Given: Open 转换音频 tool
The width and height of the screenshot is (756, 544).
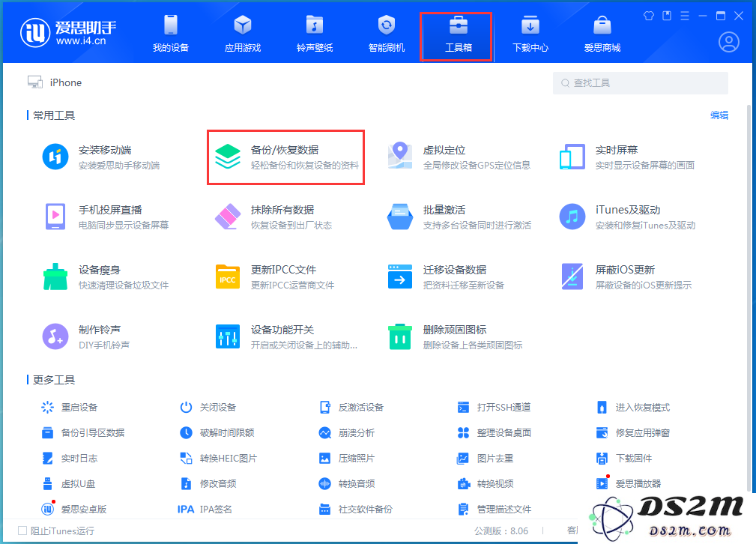Looking at the screenshot, I should coord(347,484).
